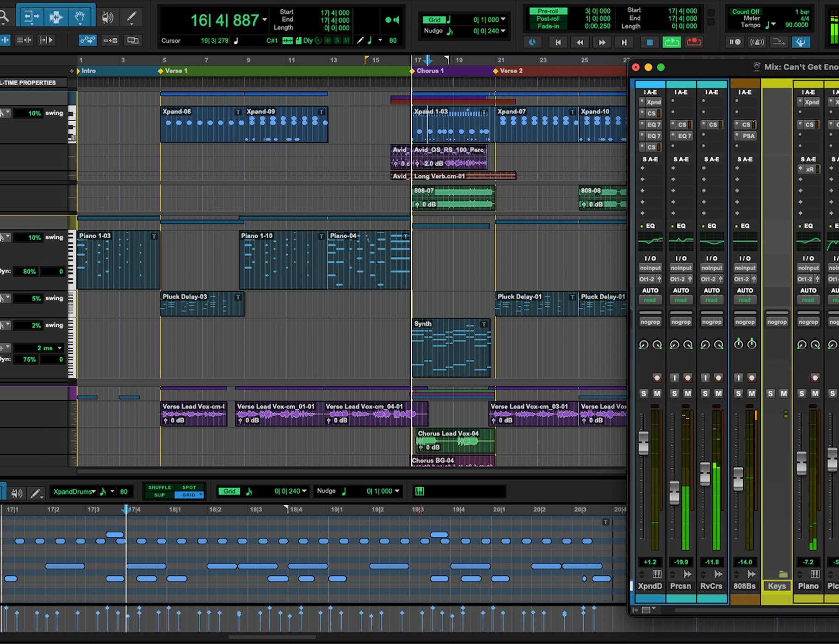The image size is (839, 644).
Task: Click the green MIDI editor view icon
Action: tap(419, 491)
